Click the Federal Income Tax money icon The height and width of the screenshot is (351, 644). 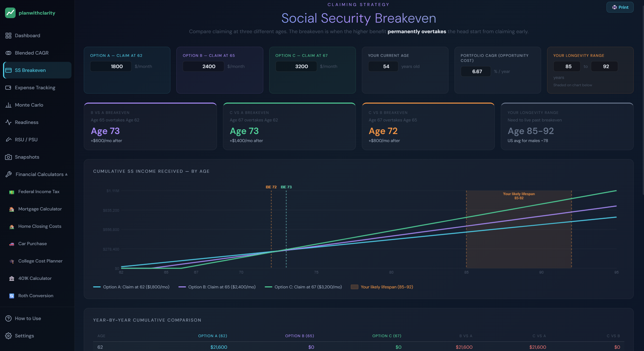(12, 192)
